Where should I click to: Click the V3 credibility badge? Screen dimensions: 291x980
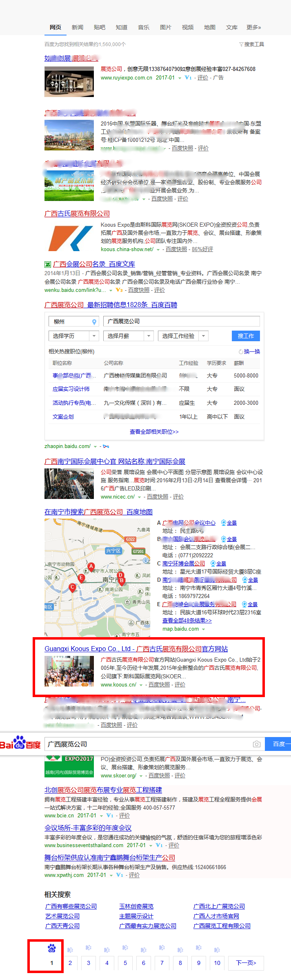(119, 290)
